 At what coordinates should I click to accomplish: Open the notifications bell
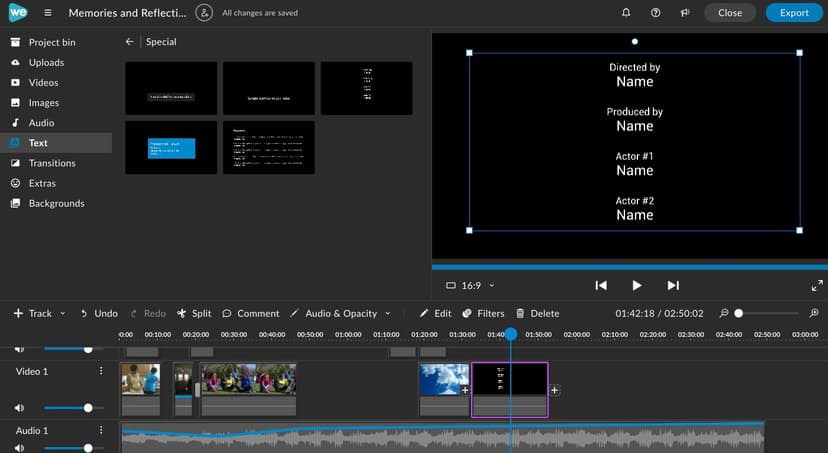pos(626,13)
